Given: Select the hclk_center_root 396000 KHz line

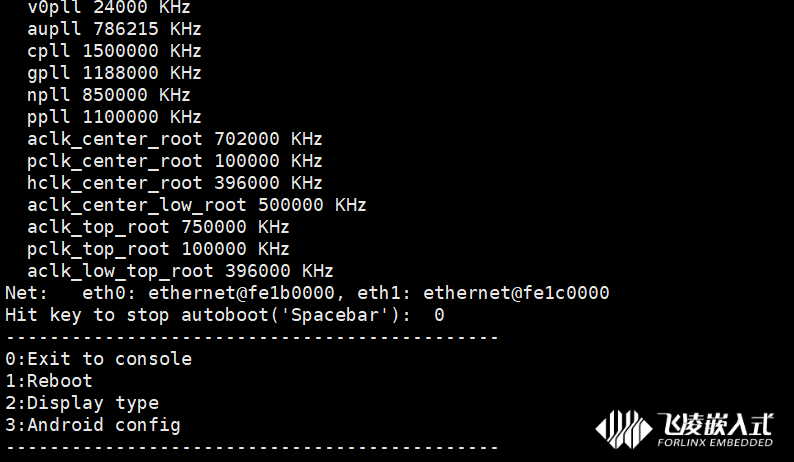Looking at the screenshot, I should tap(175, 183).
